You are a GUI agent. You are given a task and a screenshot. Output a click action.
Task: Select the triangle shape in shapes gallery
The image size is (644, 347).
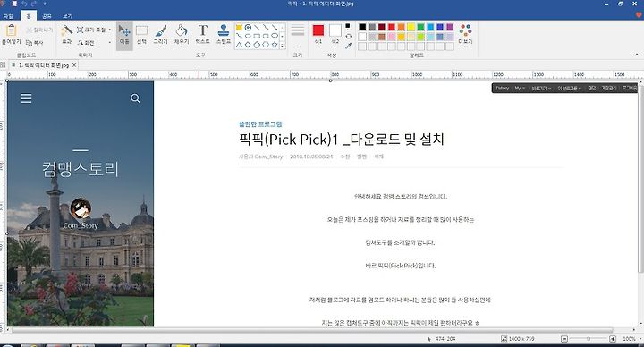(239, 45)
